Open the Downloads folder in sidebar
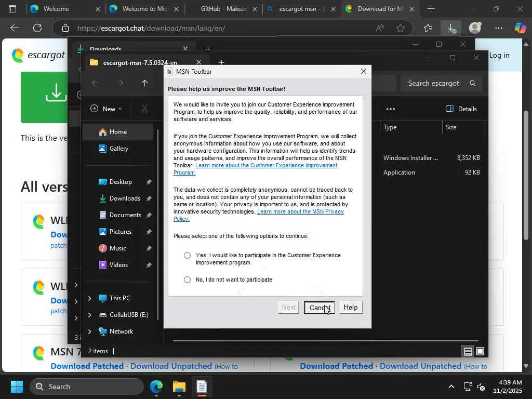The image size is (532, 399). click(x=125, y=198)
